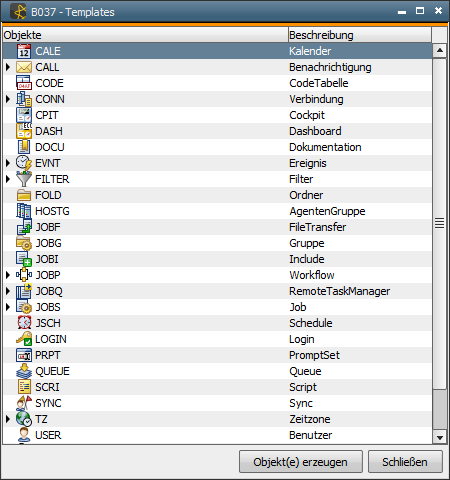Image resolution: width=450 pixels, height=480 pixels.
Task: Expand the TZ time zone node
Action: [8, 419]
